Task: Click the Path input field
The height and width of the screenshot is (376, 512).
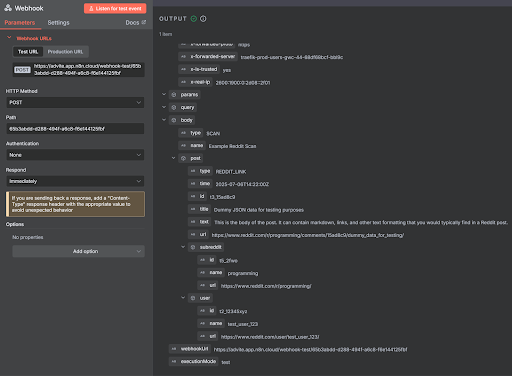Action: pyautogui.click(x=75, y=129)
